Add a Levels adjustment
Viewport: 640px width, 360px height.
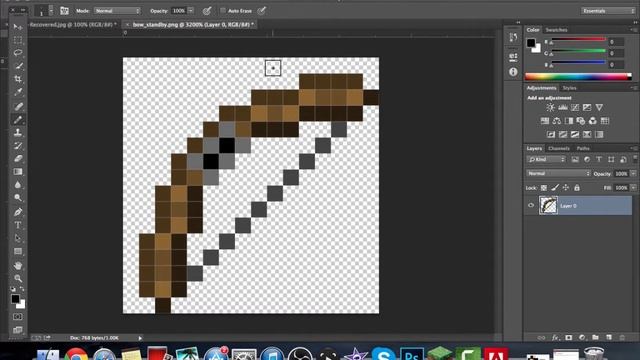point(562,107)
